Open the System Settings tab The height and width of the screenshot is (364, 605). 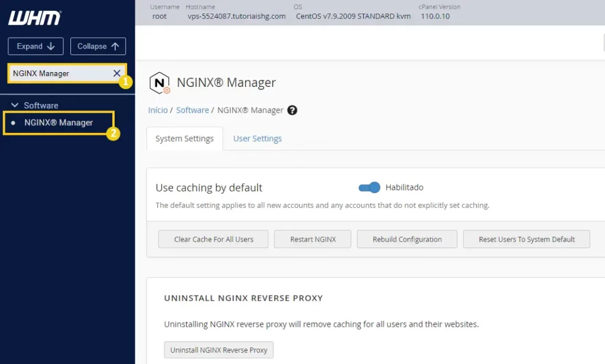pyautogui.click(x=184, y=139)
